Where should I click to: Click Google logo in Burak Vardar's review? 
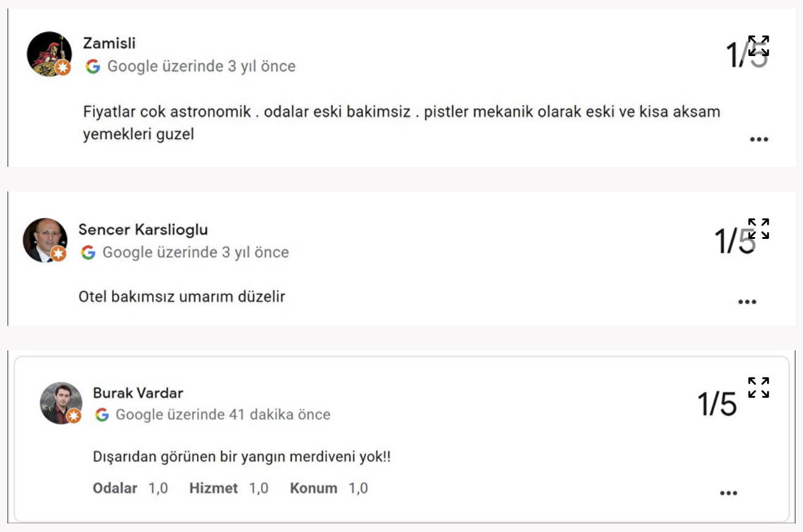102,415
